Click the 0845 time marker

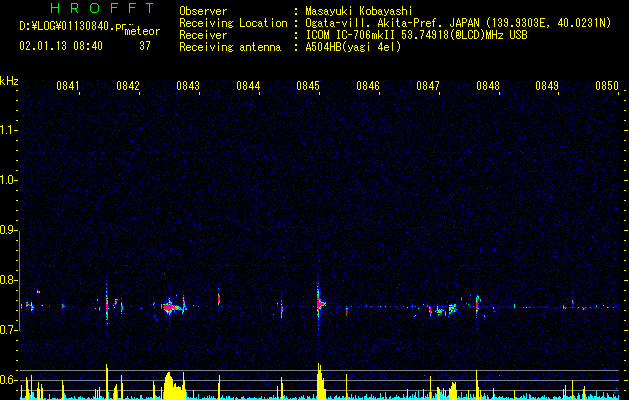click(x=308, y=86)
